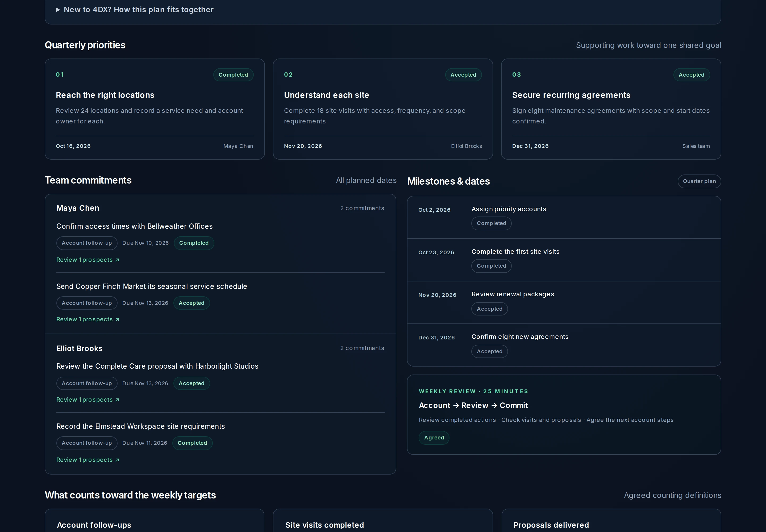Click 'Confirm access times with Bellweather Offices' commitment
This screenshot has height=532, width=766.
point(134,226)
